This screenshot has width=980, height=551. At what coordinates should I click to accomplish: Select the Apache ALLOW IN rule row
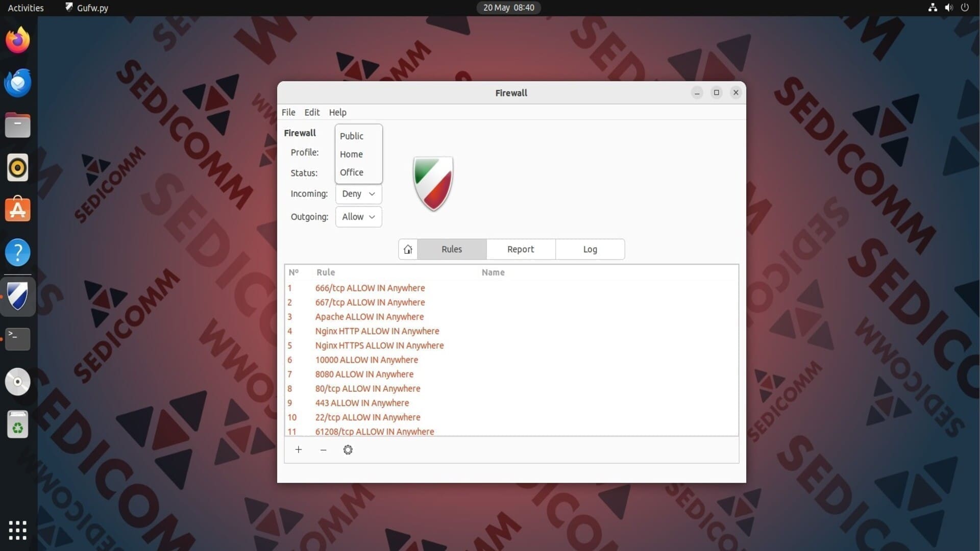point(370,317)
